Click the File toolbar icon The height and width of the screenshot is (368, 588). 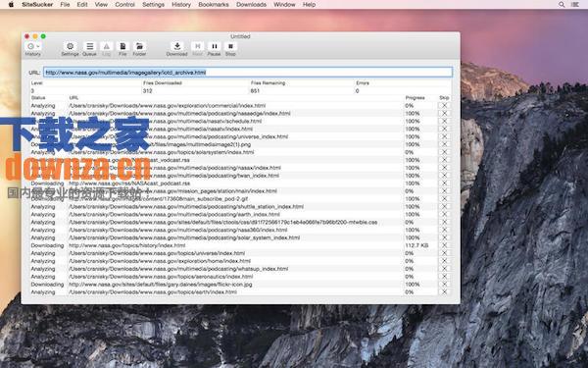[x=122, y=46]
